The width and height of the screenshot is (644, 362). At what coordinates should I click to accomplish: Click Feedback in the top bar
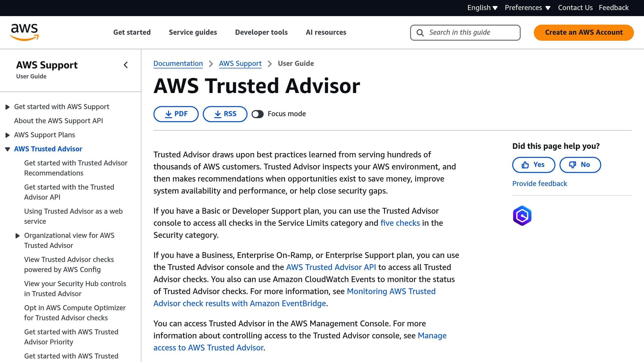point(613,8)
